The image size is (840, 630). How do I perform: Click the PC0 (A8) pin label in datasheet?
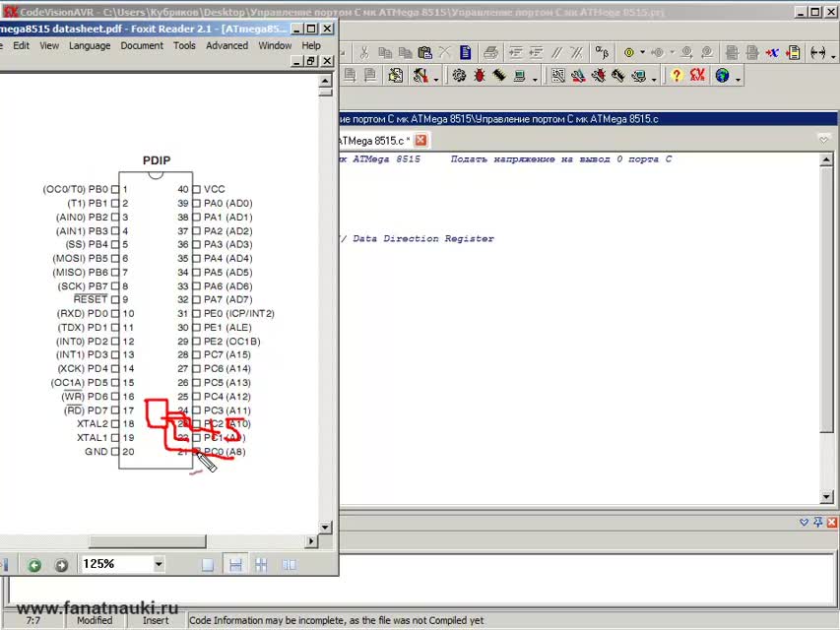point(225,452)
